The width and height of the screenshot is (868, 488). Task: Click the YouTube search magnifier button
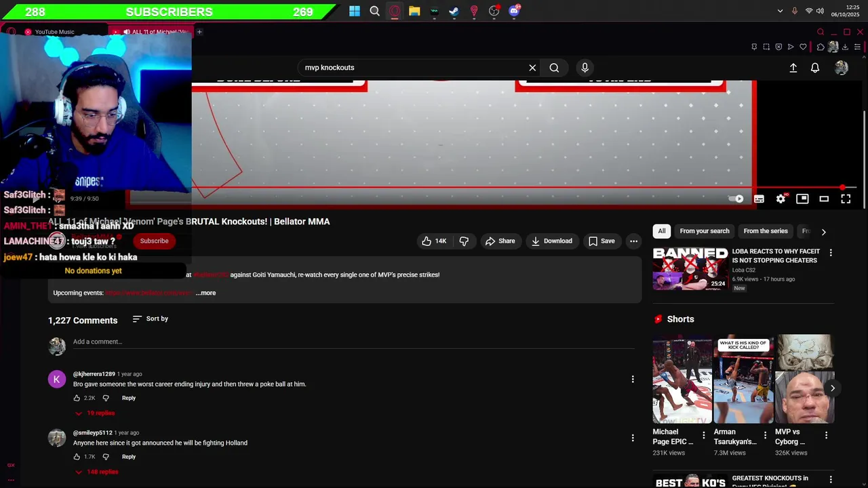pyautogui.click(x=554, y=68)
